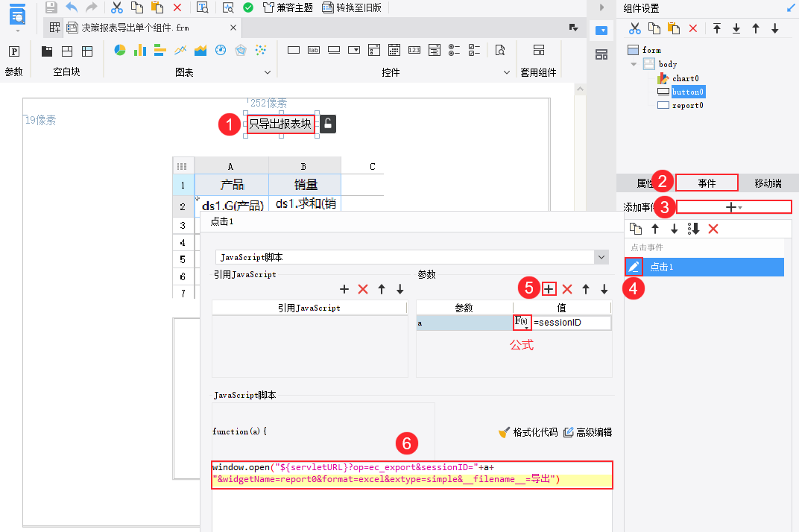Insert an area chart
The width and height of the screenshot is (799, 532).
click(200, 50)
